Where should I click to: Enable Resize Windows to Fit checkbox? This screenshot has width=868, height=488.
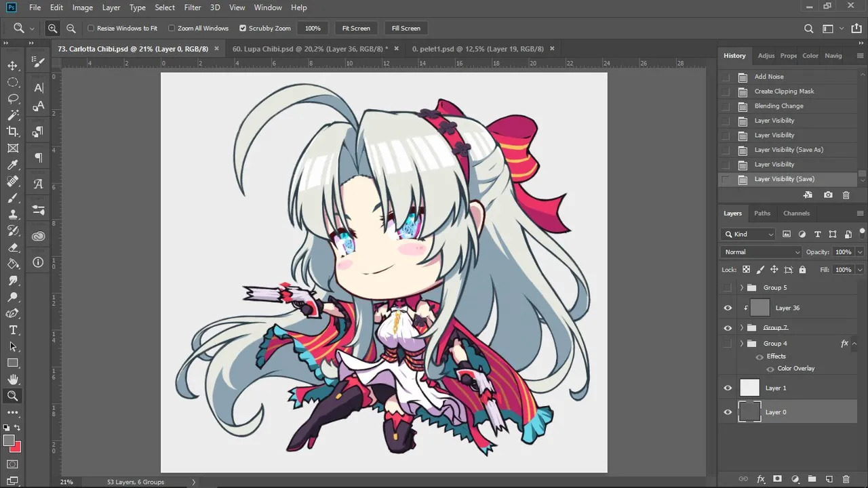click(91, 28)
